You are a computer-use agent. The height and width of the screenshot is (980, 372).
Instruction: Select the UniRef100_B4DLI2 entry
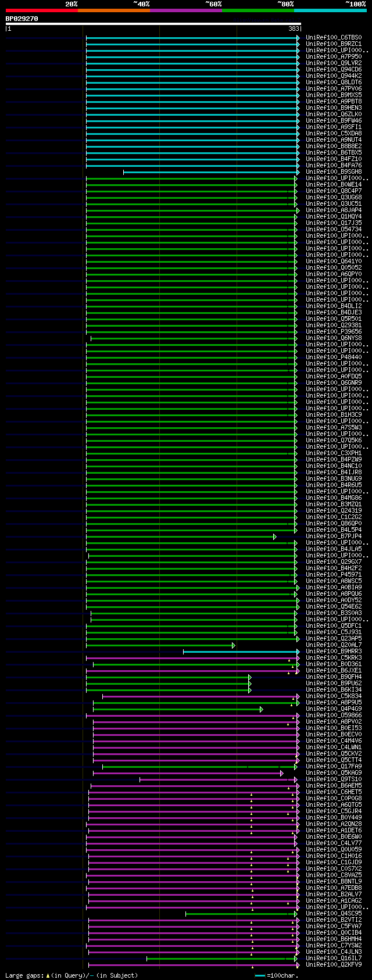pos(334,306)
